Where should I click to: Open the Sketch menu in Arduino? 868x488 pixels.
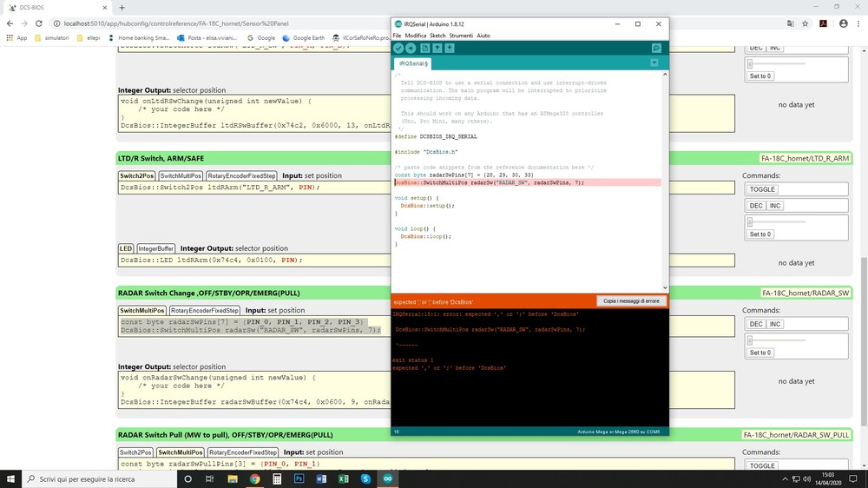pos(437,36)
